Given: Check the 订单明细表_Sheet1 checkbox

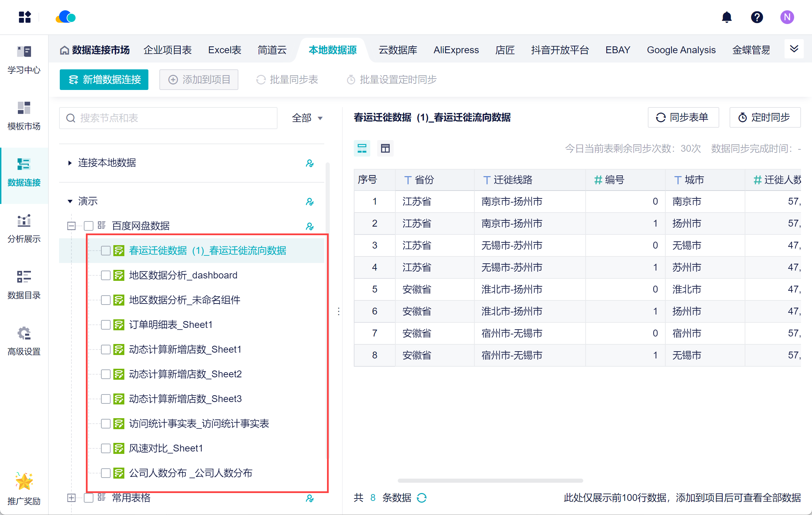Looking at the screenshot, I should (x=106, y=325).
